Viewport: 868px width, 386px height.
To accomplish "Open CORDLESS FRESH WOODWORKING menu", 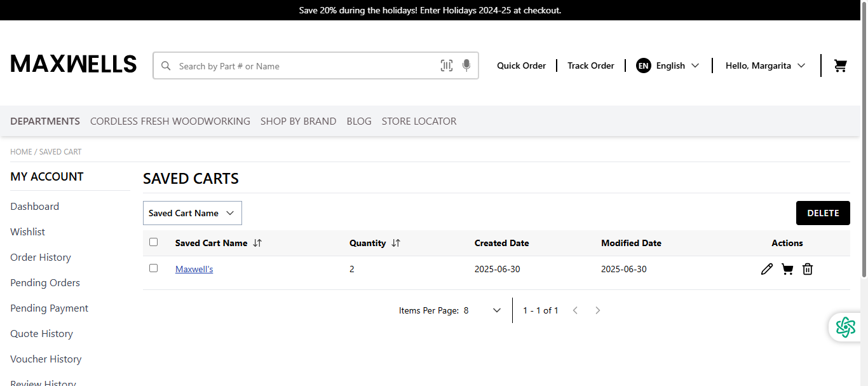I will [x=170, y=121].
